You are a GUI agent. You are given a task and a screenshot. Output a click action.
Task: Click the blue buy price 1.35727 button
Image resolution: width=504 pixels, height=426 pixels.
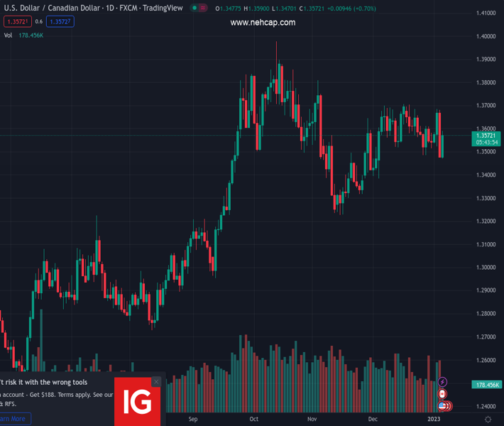[x=60, y=21]
